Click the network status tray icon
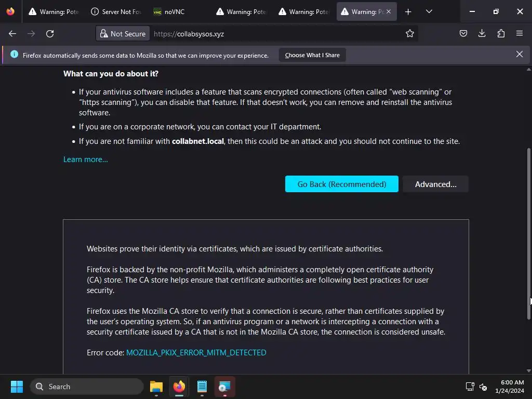The height and width of the screenshot is (399, 532). (470, 387)
